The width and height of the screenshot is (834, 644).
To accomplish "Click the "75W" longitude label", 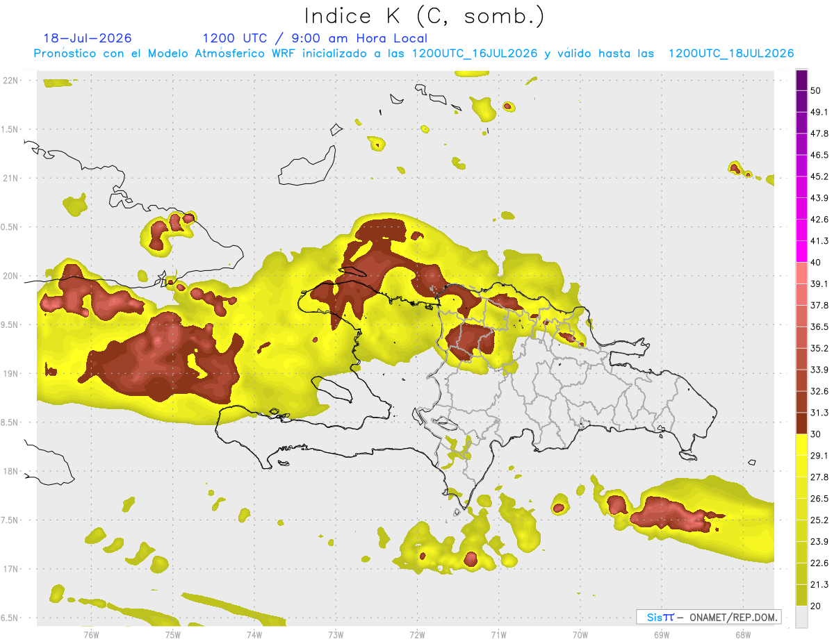I will [173, 634].
